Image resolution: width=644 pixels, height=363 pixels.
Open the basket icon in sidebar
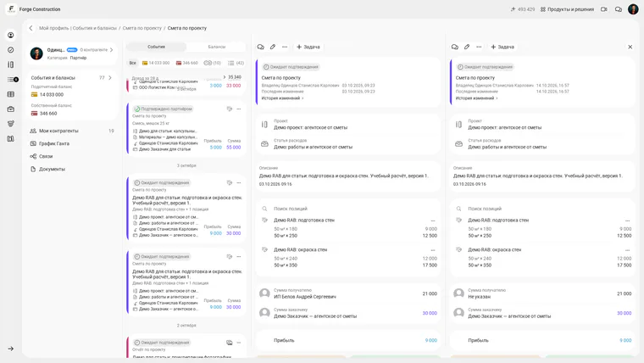click(11, 124)
